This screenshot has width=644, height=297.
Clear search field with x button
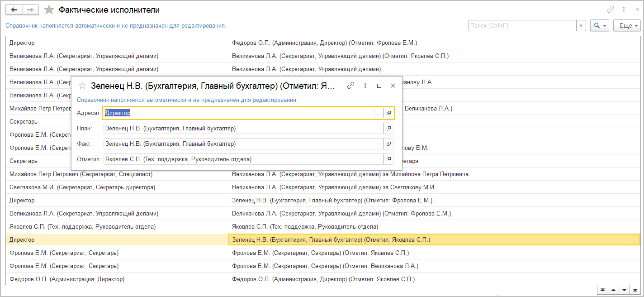(581, 26)
